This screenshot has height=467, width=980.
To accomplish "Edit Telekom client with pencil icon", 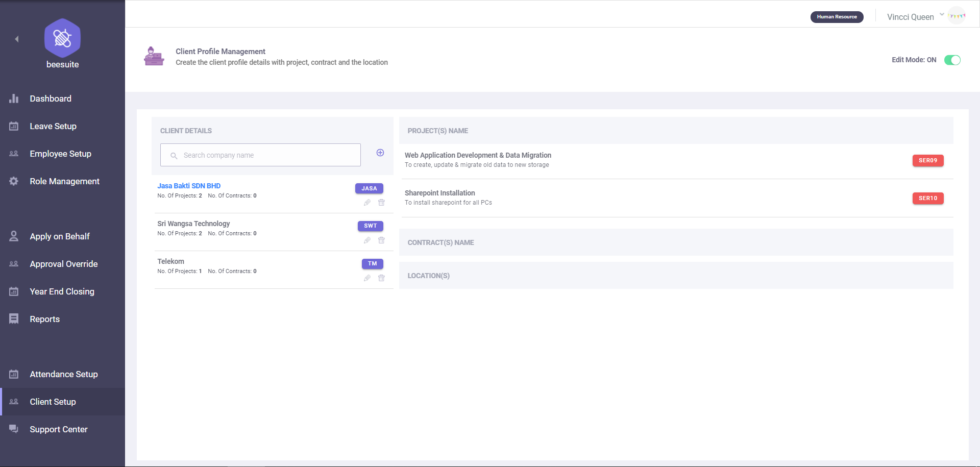I will (367, 278).
